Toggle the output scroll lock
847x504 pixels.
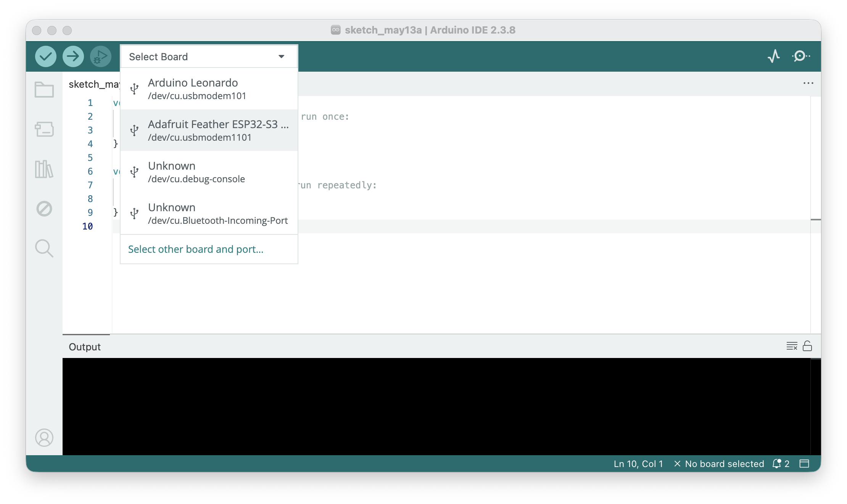coord(807,346)
